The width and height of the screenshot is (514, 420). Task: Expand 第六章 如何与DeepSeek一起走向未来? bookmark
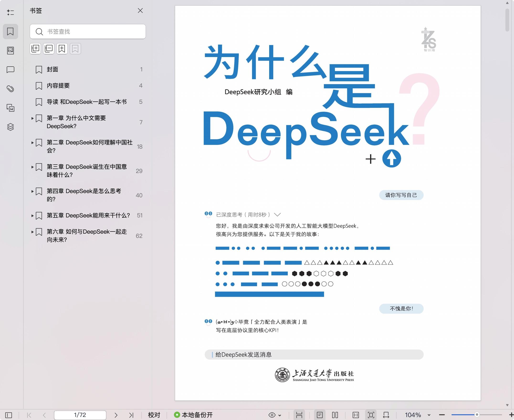[x=32, y=232]
